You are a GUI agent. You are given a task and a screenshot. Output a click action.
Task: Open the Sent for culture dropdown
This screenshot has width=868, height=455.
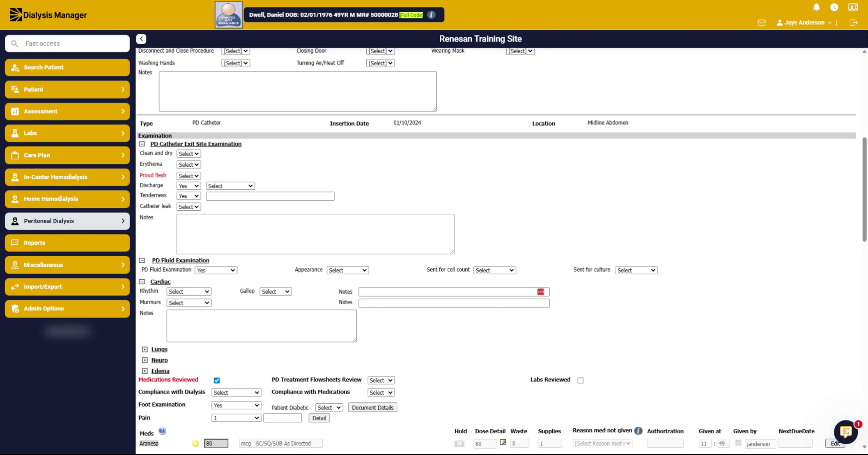(x=636, y=270)
